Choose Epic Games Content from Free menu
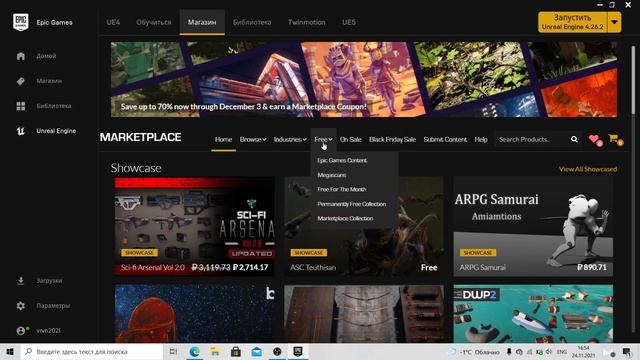Viewport: 640px width, 360px height. click(342, 160)
